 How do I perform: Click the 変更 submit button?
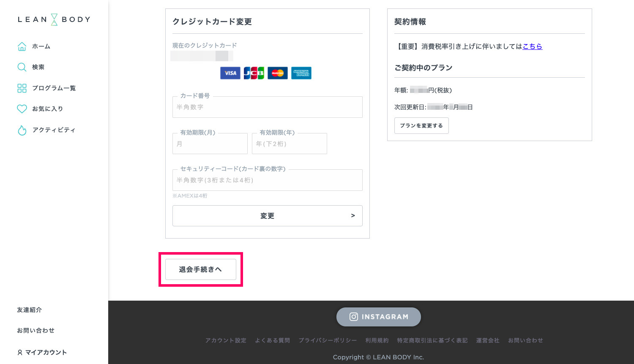point(268,216)
